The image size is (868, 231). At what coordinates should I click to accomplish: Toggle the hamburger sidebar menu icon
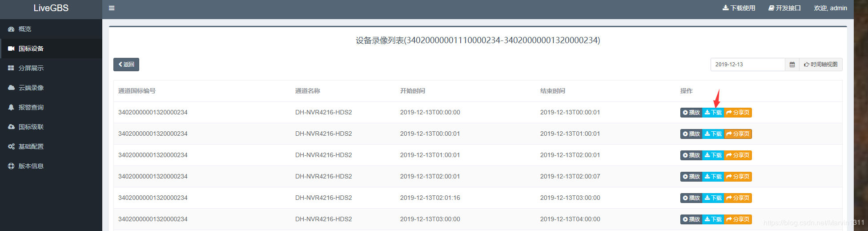(112, 8)
